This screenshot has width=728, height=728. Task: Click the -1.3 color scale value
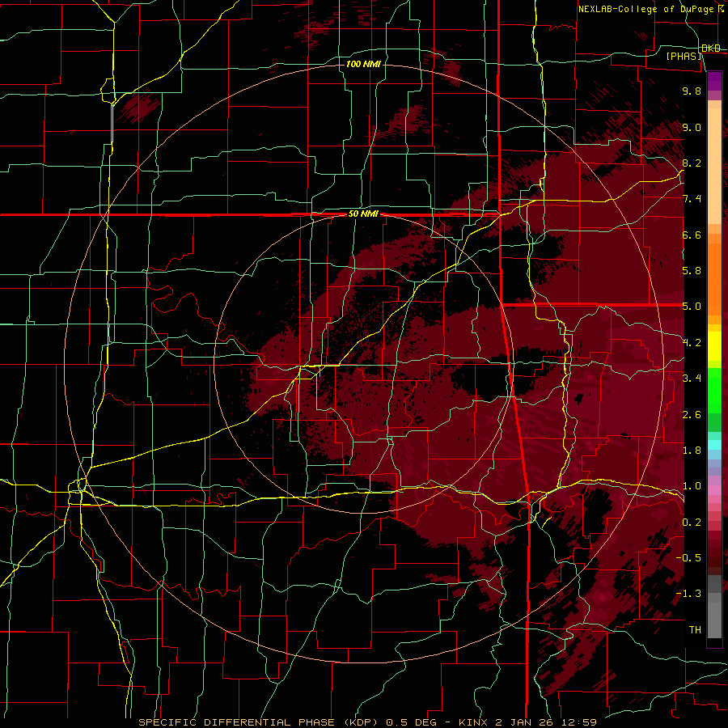(x=689, y=594)
